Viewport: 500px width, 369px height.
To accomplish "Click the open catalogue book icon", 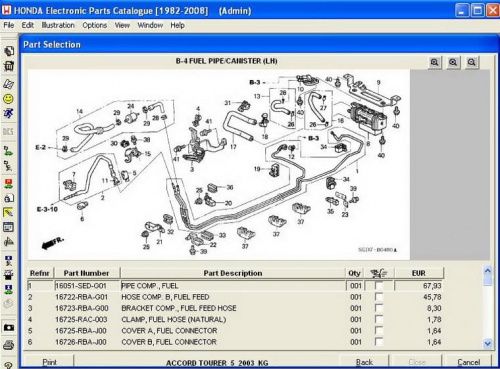I will [x=9, y=84].
